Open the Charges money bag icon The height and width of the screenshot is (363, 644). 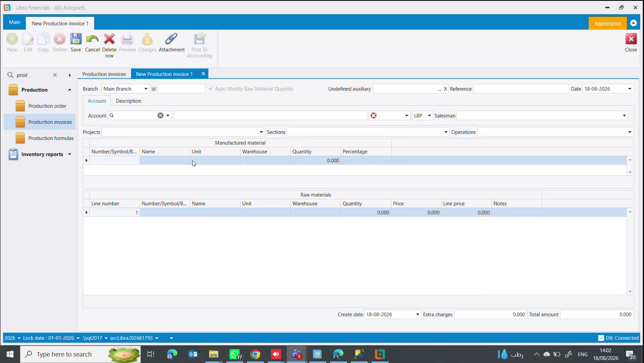click(147, 42)
